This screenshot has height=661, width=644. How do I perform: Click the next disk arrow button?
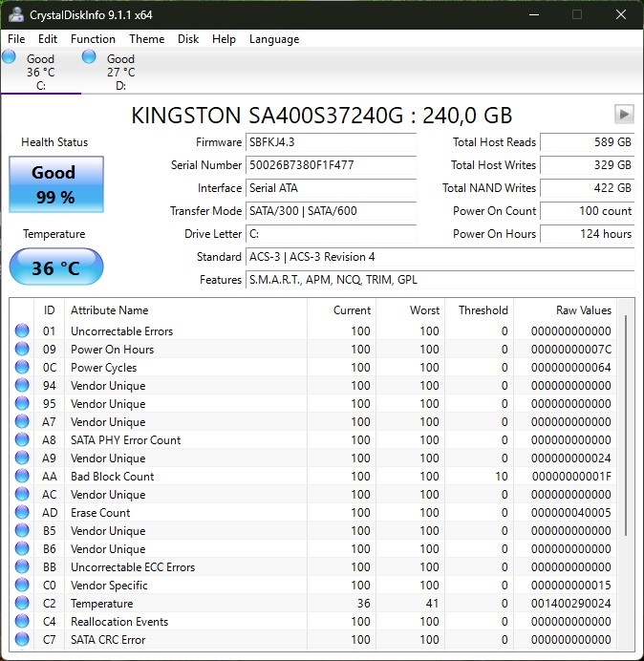624,115
